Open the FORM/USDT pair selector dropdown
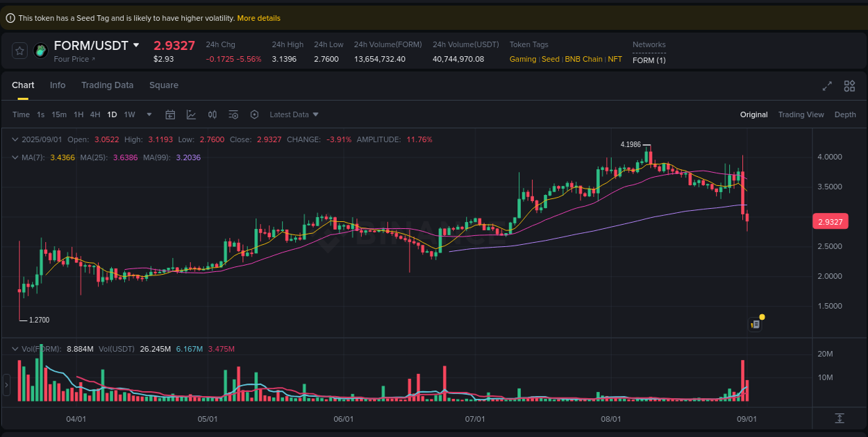 (x=135, y=45)
